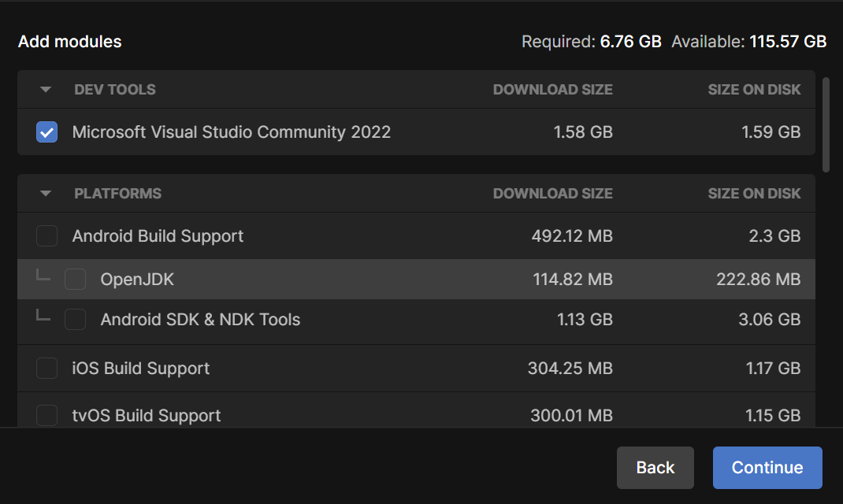Click the iOS Build Support label

[141, 369]
